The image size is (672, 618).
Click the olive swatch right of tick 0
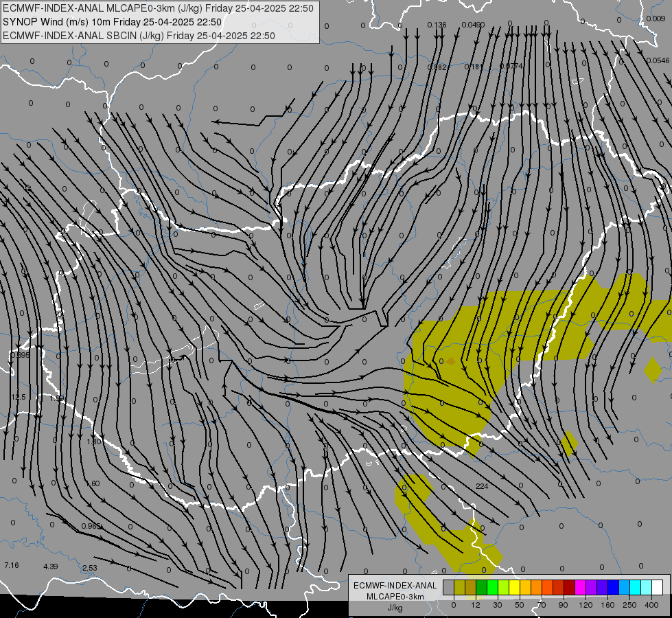click(459, 587)
